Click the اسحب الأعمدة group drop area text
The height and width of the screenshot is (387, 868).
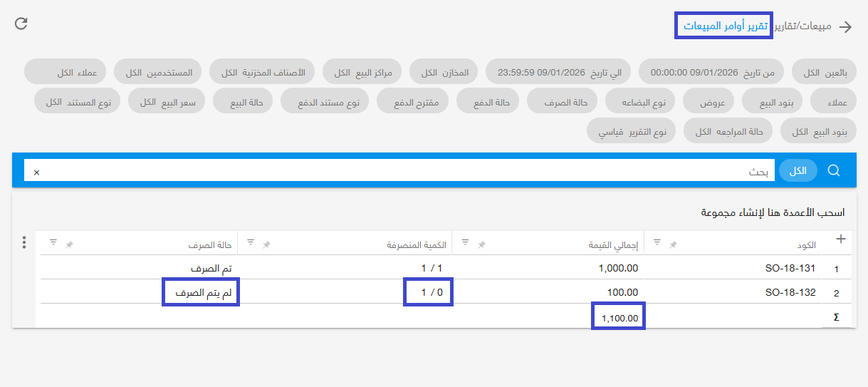tap(773, 212)
